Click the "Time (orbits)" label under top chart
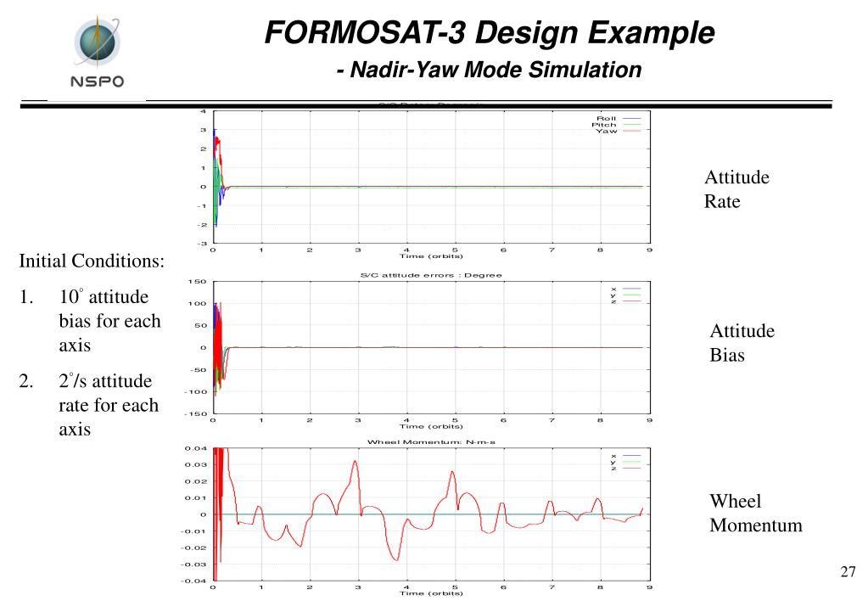This screenshot has height=601, width=868. 431,256
